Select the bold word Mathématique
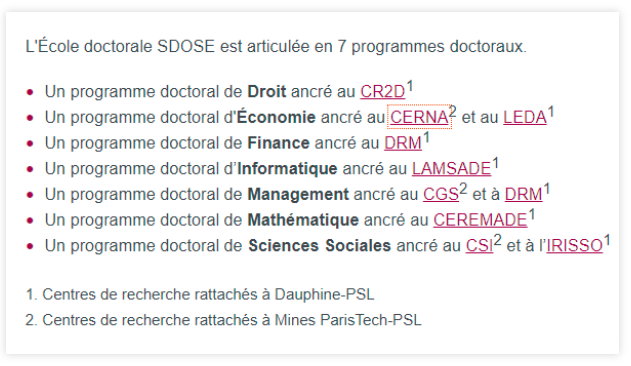 303,220
